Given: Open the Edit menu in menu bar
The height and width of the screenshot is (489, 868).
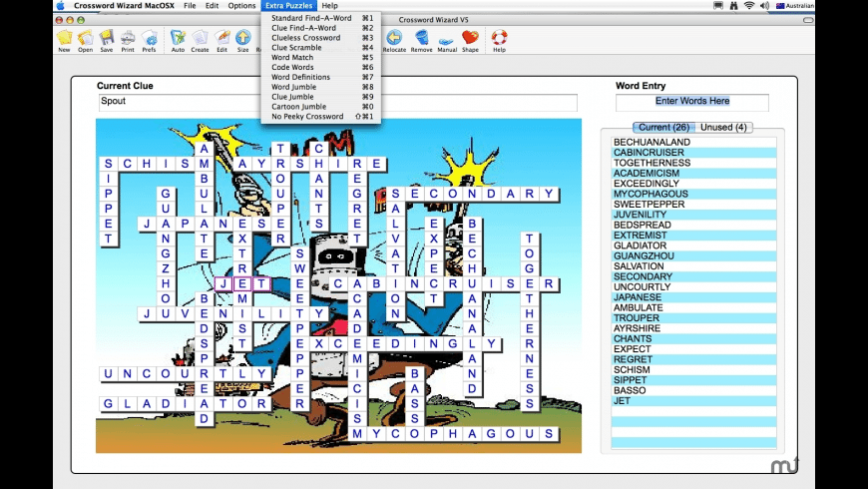Looking at the screenshot, I should click(x=213, y=6).
